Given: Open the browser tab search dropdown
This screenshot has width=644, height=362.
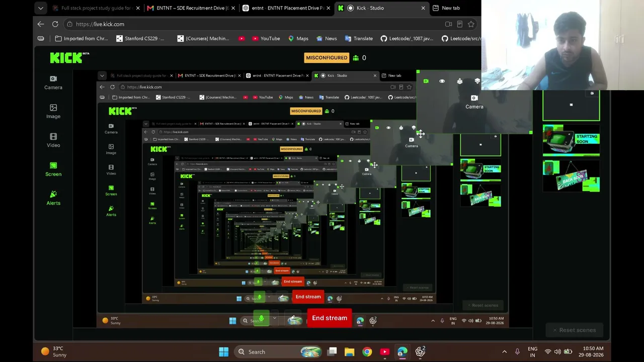Looking at the screenshot, I should coord(41,8).
